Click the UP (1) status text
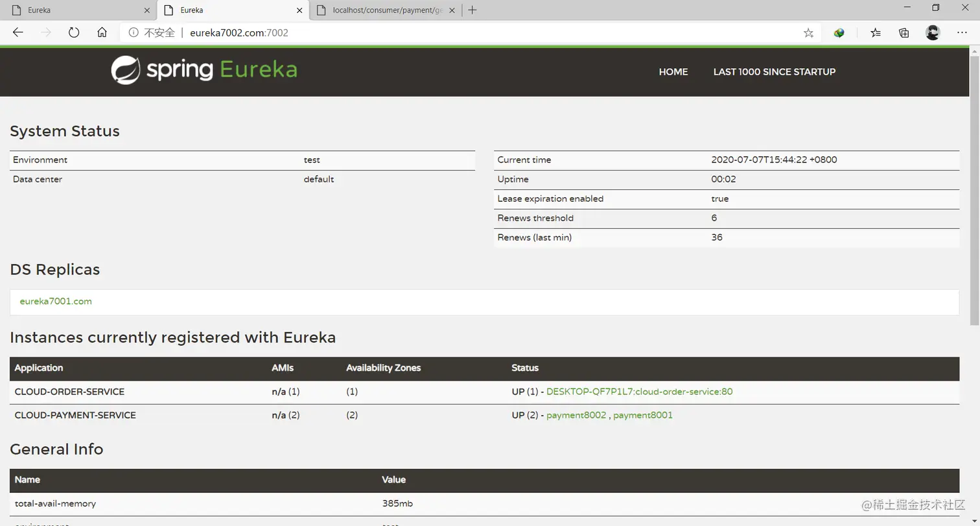 [525, 392]
